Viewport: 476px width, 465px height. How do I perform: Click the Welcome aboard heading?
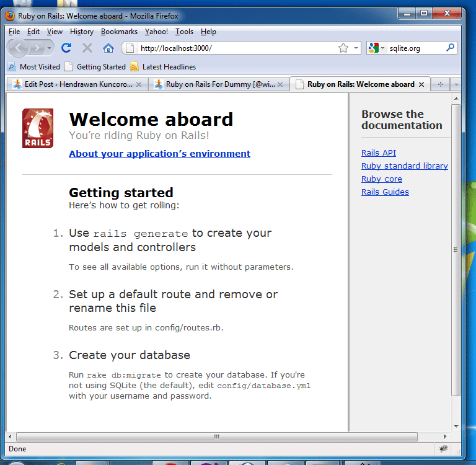151,119
